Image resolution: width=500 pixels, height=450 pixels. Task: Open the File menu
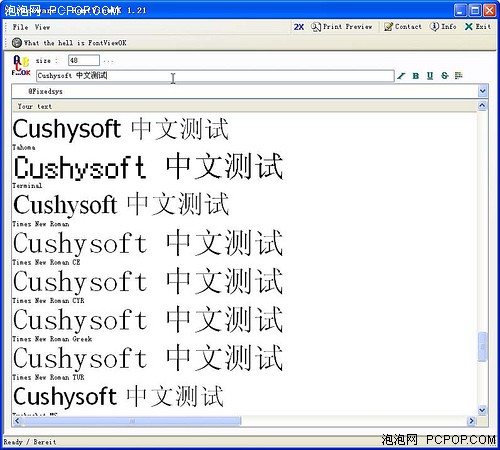point(20,27)
